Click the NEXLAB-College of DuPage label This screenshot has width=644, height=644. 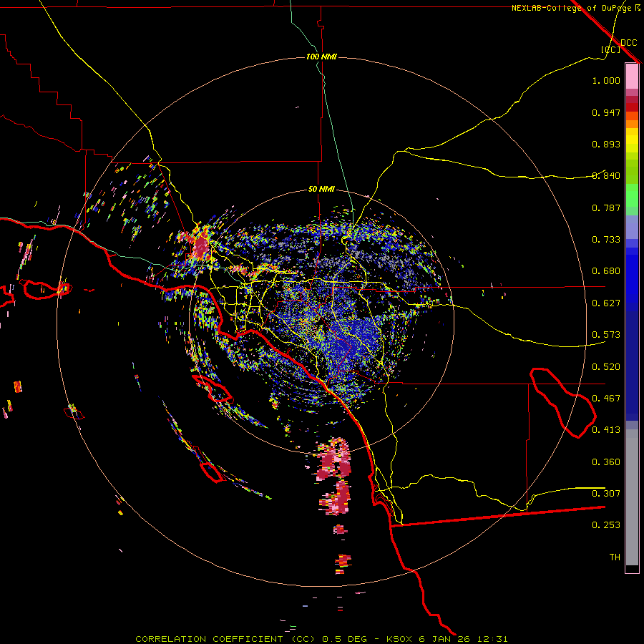(571, 8)
